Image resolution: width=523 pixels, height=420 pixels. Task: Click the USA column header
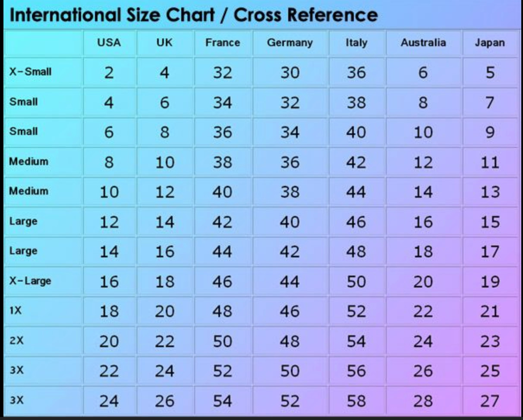coord(109,43)
